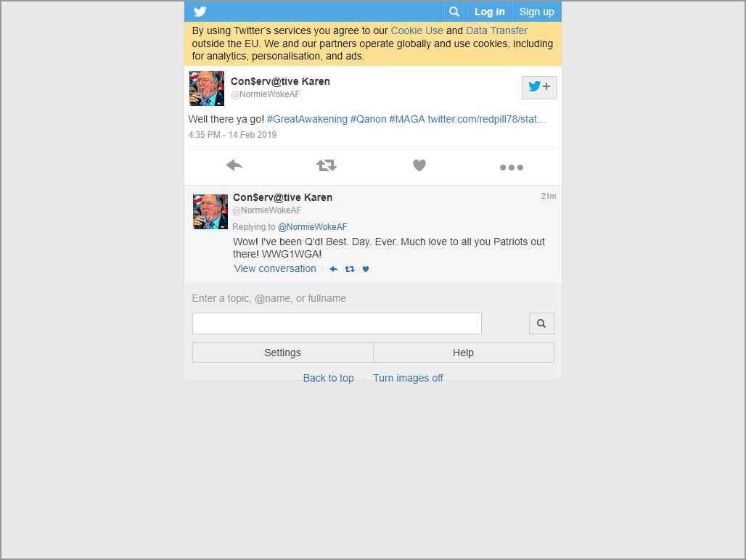Viewport: 746px width, 560px height.
Task: Like the main tweet with heart
Action: pyautogui.click(x=419, y=166)
